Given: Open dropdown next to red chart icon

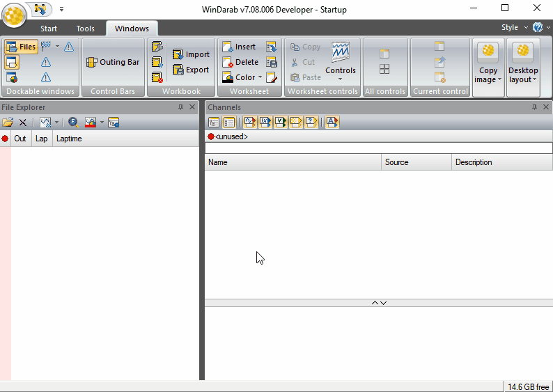Looking at the screenshot, I should pos(102,123).
